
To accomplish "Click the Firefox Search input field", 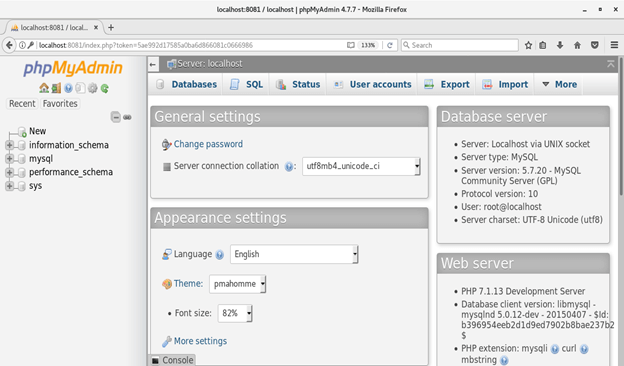I will (x=460, y=45).
